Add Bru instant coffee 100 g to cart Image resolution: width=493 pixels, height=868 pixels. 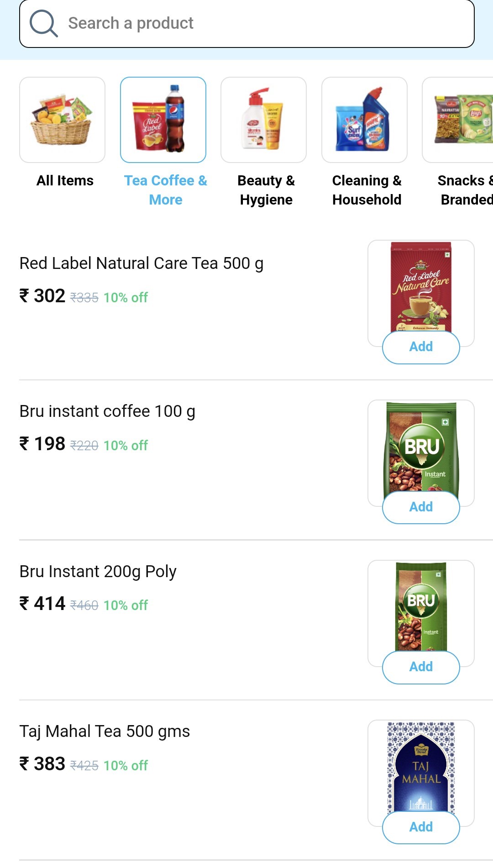tap(421, 507)
